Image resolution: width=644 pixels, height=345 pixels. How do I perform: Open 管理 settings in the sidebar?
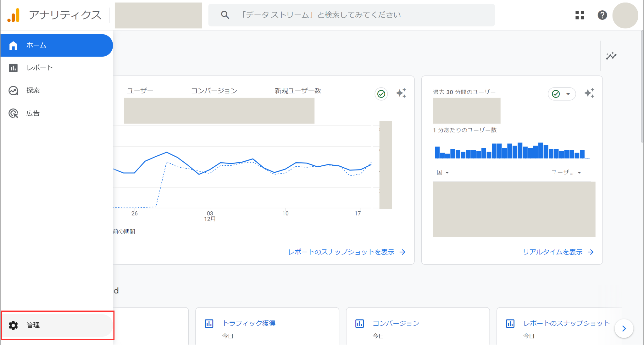click(x=57, y=325)
